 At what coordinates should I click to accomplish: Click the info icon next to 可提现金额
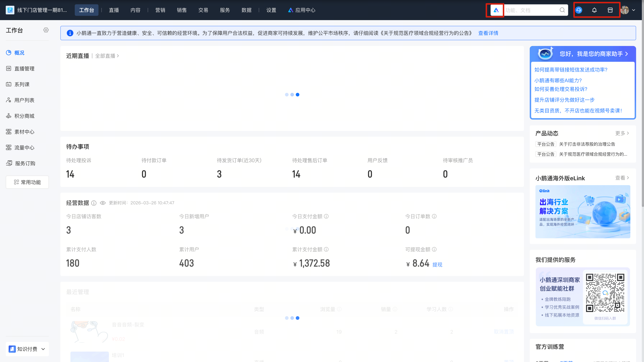(x=434, y=249)
